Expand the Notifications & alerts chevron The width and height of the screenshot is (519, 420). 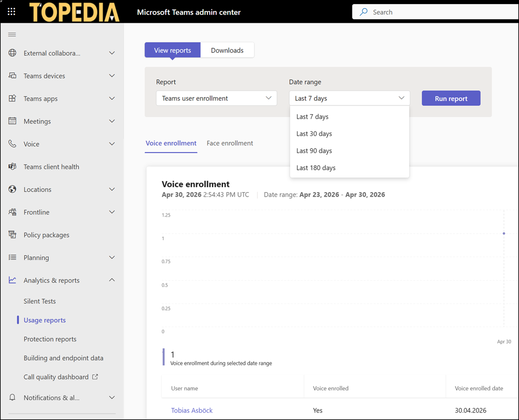pos(112,397)
